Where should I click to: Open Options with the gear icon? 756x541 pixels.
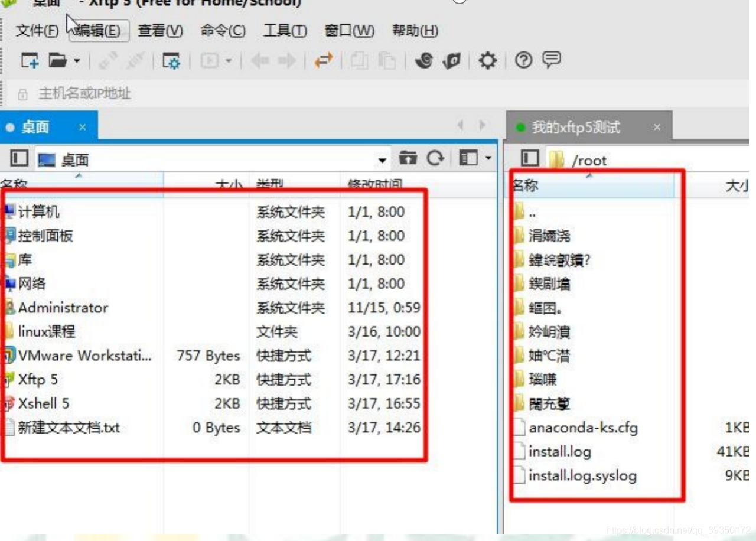coord(487,60)
